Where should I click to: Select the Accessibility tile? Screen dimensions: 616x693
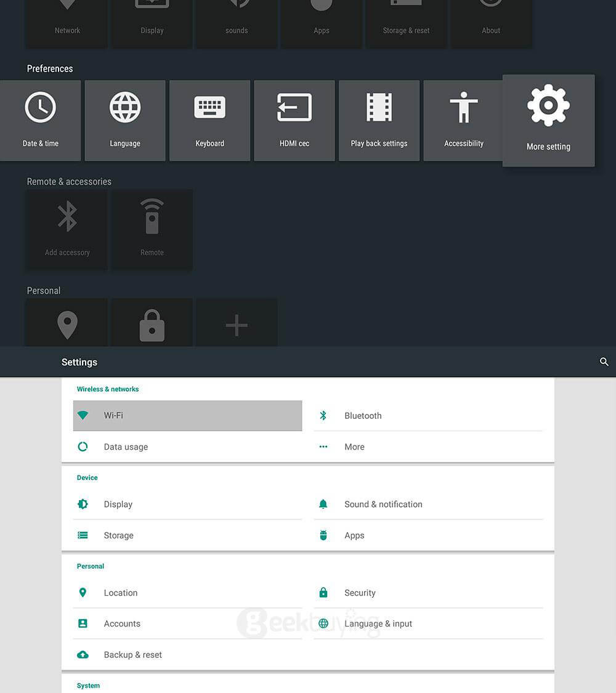pyautogui.click(x=464, y=121)
